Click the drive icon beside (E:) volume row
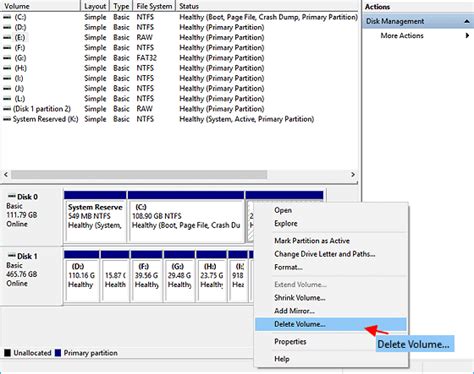Screen dimensions: 474x374 coord(7,37)
